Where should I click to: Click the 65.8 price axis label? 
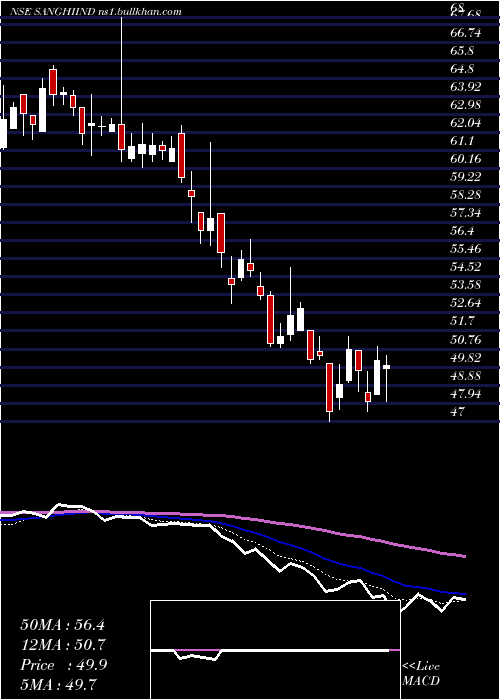tap(462, 51)
